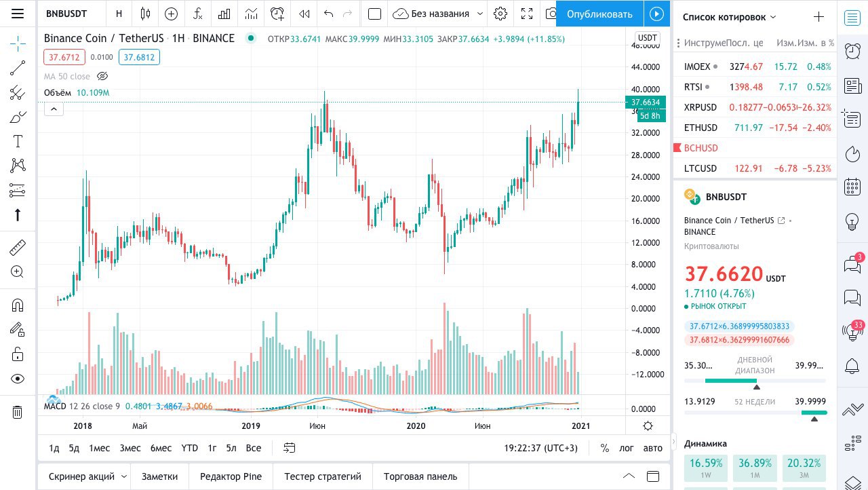Show the economic calendar panel
The height and width of the screenshot is (490, 868).
(x=852, y=187)
